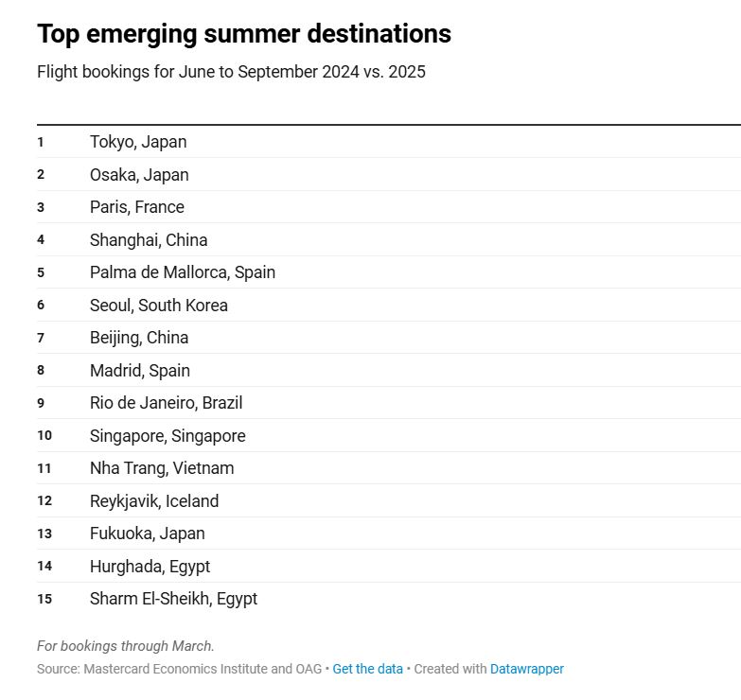Click the chart title 'Top emerging summer destinations'

[244, 34]
